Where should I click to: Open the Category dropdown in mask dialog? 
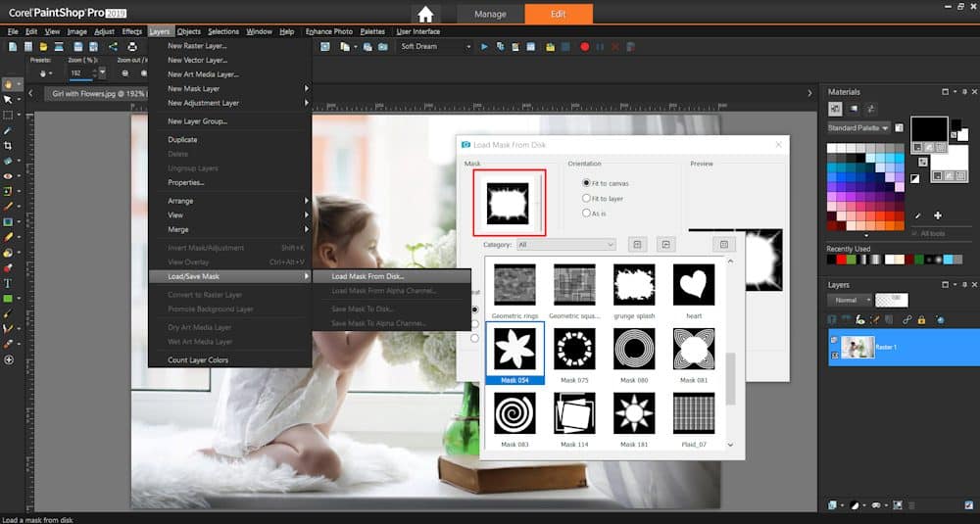pos(565,244)
